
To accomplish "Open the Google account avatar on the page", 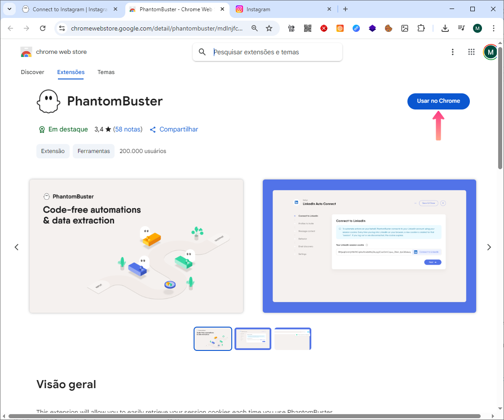I will 490,52.
